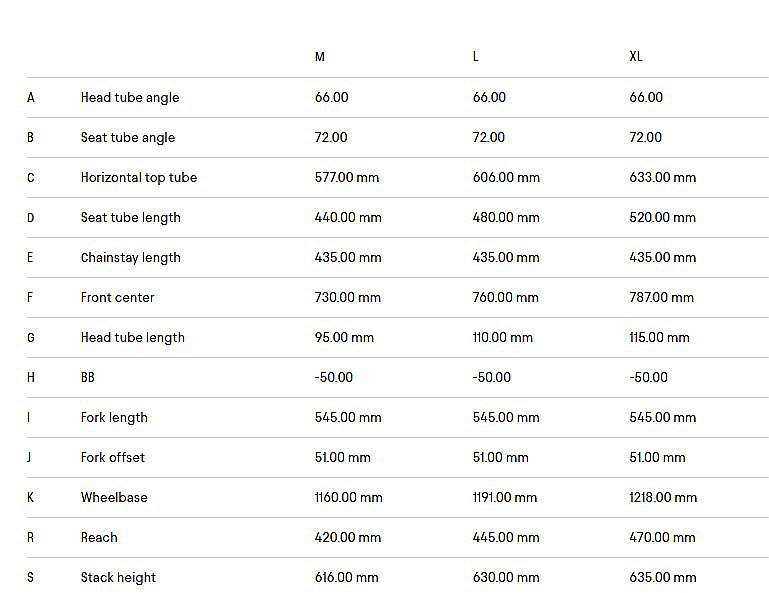Click the Head tube angle row label
The height and width of the screenshot is (593, 769).
click(130, 97)
